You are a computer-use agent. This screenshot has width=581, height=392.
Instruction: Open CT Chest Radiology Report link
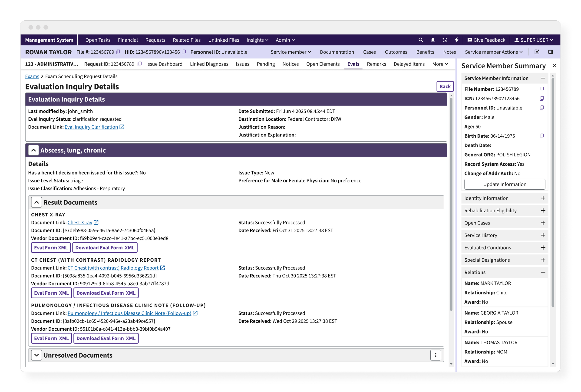[x=113, y=268]
